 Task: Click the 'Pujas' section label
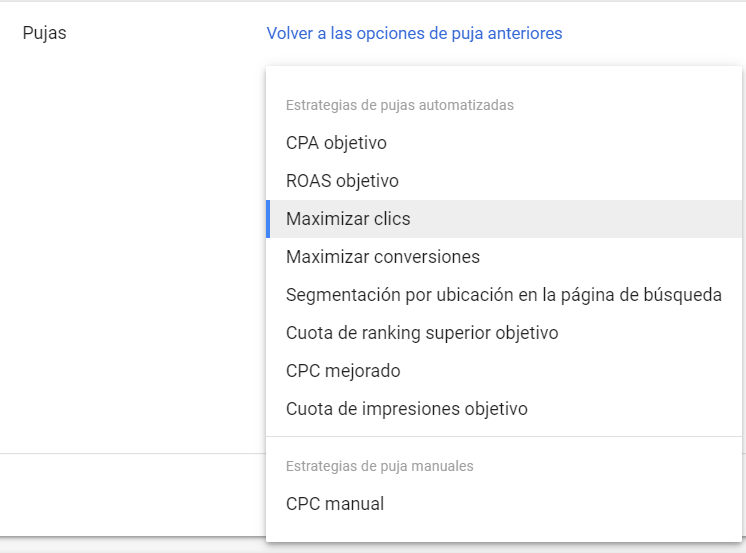coord(44,33)
